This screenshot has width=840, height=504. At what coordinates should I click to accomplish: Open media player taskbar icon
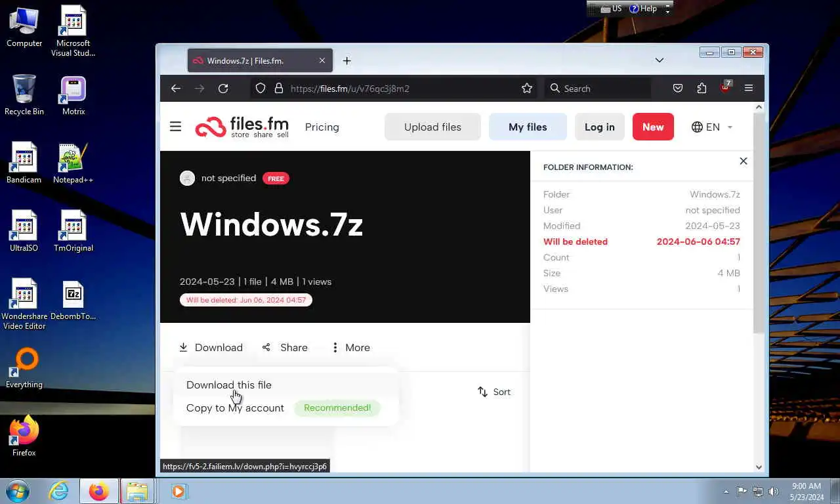pos(178,491)
